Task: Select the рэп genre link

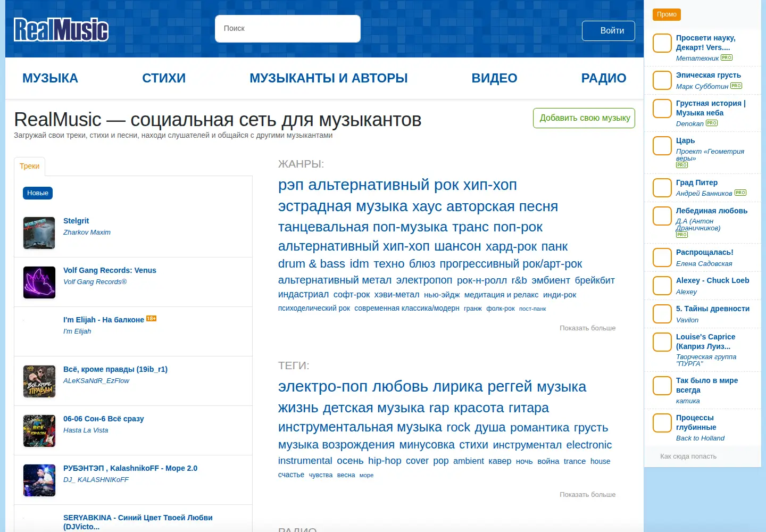Action: (291, 185)
